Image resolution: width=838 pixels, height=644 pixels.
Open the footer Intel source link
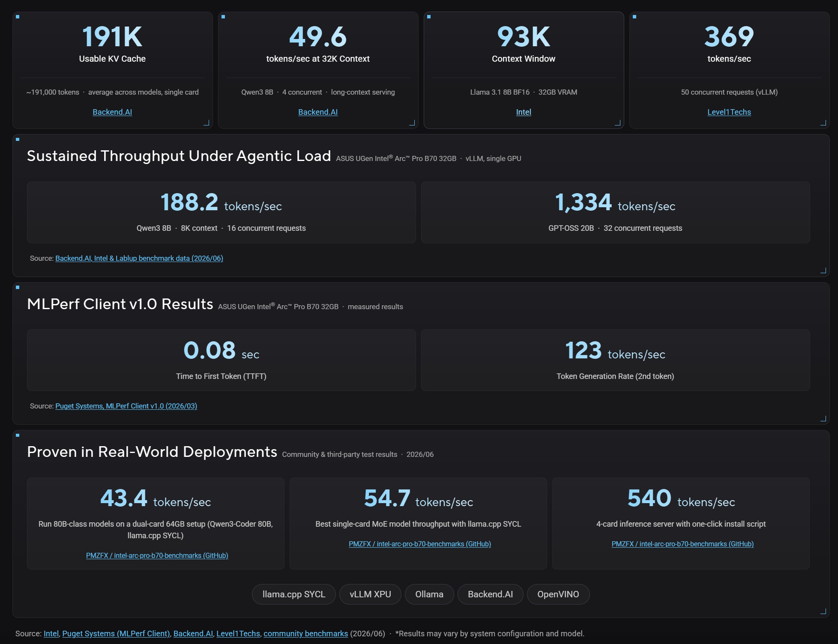click(x=51, y=634)
